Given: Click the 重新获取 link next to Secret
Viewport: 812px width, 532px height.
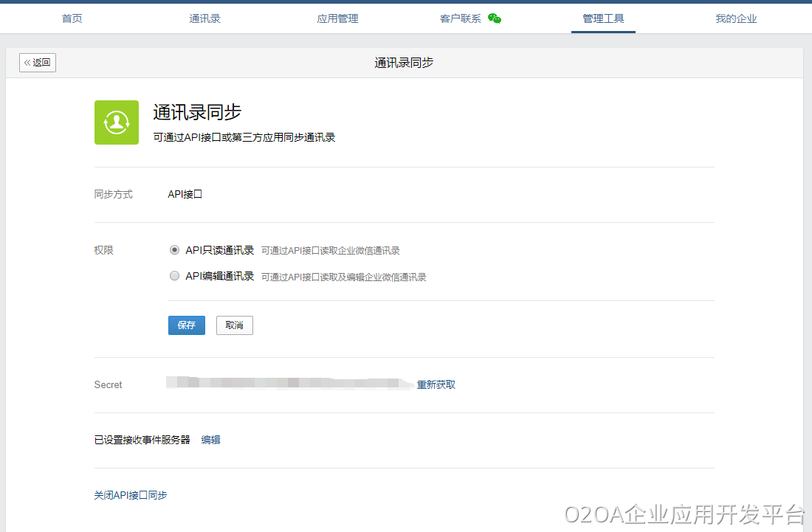Looking at the screenshot, I should (436, 384).
